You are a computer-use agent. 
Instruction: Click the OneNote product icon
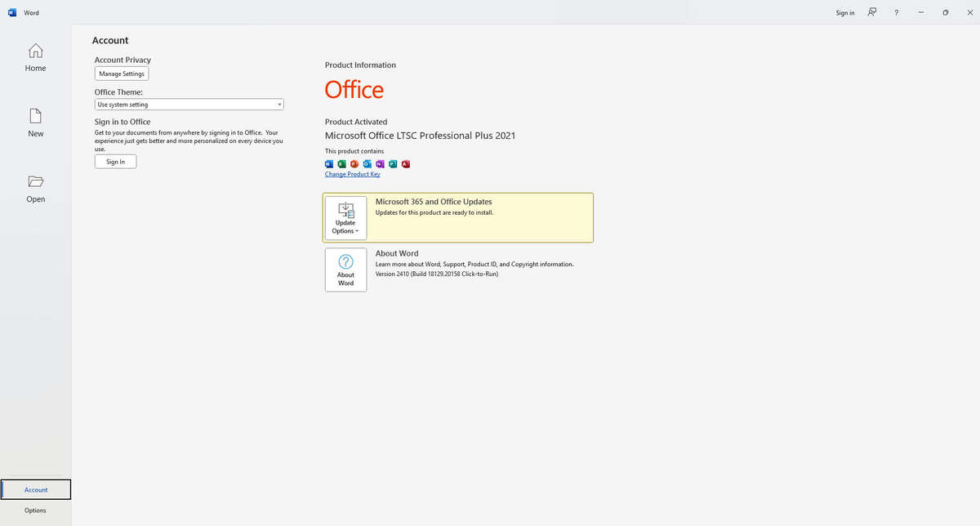tap(380, 163)
